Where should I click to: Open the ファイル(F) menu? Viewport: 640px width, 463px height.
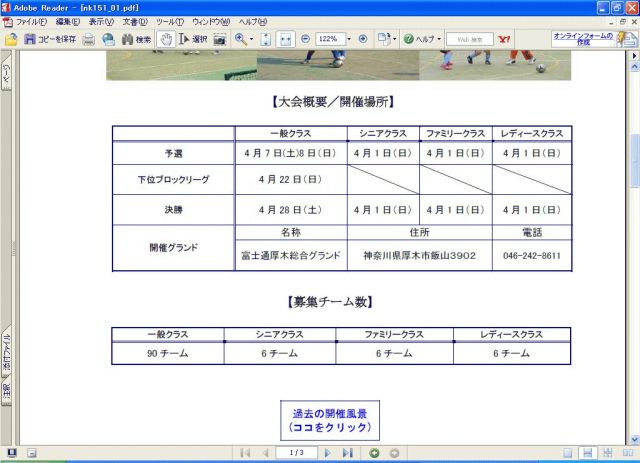(31, 21)
